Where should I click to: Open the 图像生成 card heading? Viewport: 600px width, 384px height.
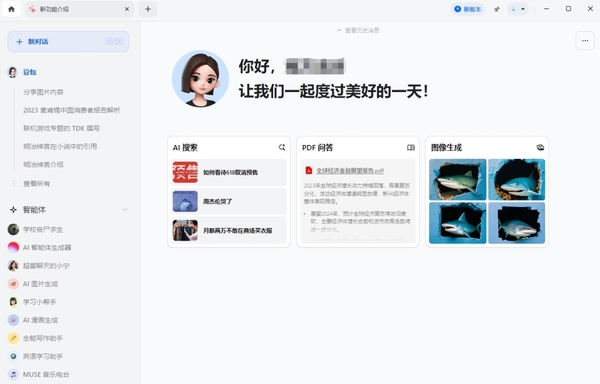coord(446,148)
